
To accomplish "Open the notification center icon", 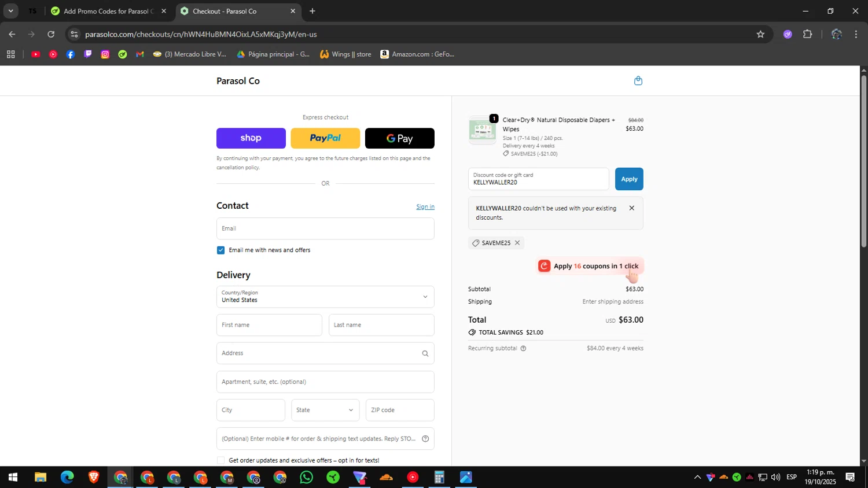I will coord(850,478).
